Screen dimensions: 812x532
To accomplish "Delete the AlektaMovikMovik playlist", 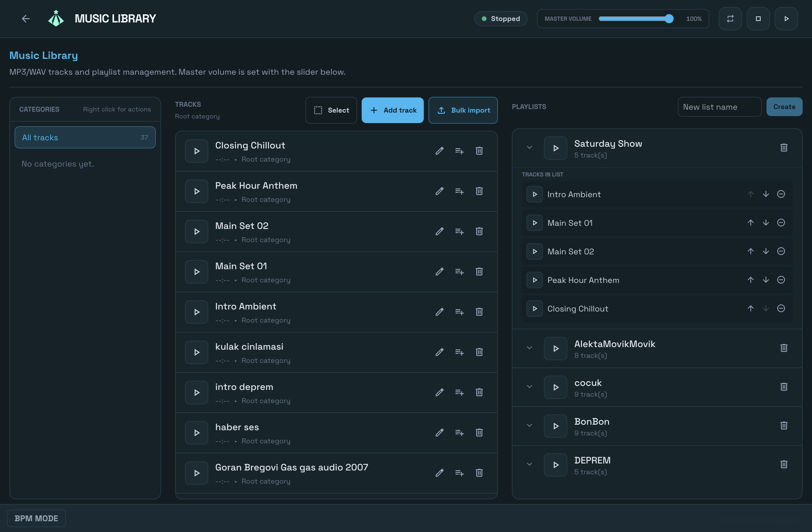I will [x=784, y=348].
